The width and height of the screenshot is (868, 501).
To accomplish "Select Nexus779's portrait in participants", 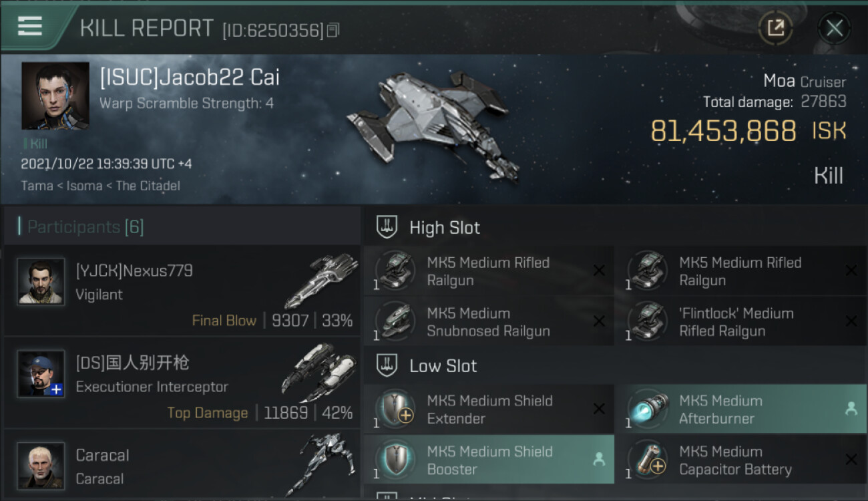I will (x=41, y=281).
